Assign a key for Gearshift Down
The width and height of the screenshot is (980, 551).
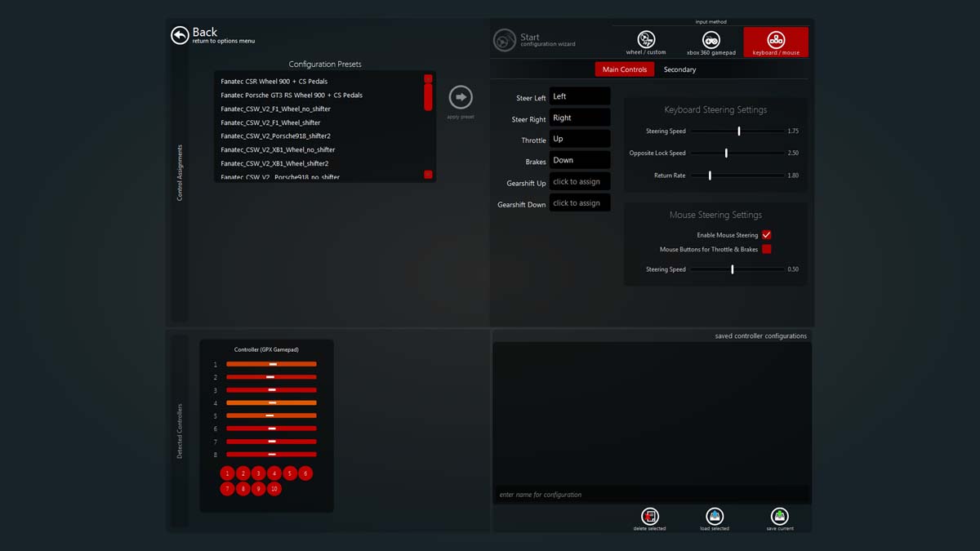[580, 202]
